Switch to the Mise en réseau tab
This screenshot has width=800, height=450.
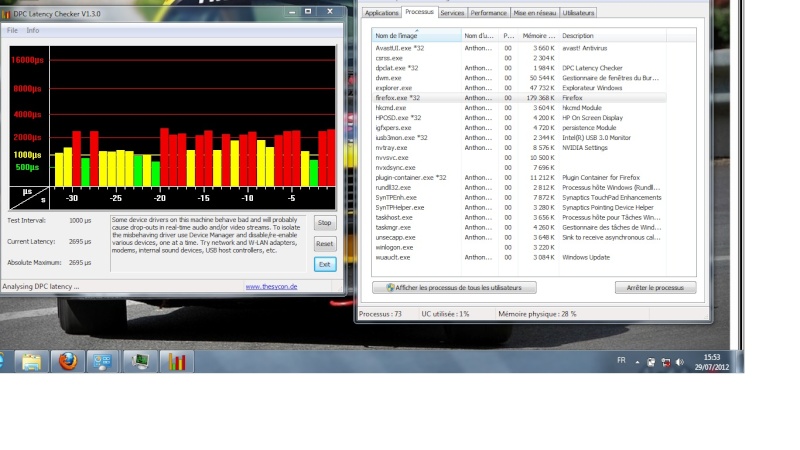[x=535, y=13]
